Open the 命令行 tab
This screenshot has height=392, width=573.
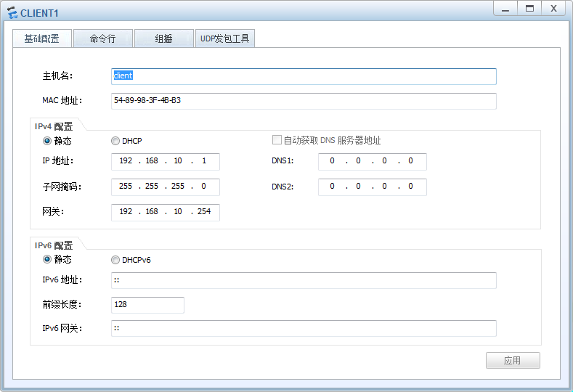pos(102,38)
